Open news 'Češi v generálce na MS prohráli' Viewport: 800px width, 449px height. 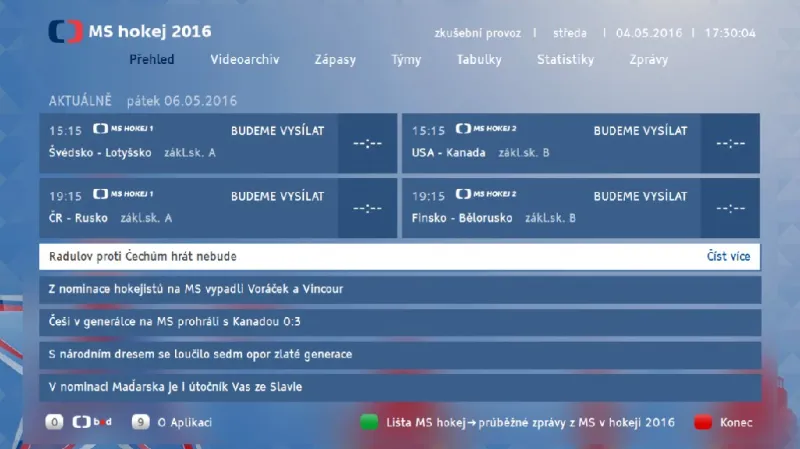point(400,322)
